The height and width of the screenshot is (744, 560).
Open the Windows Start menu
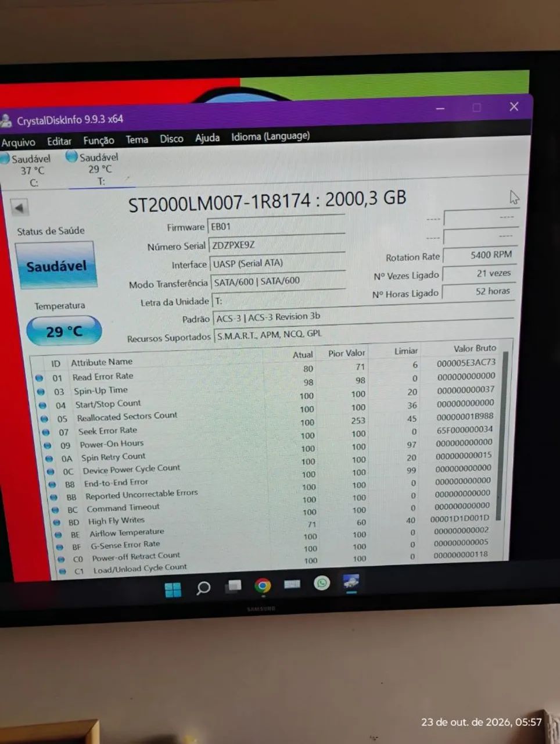click(173, 589)
